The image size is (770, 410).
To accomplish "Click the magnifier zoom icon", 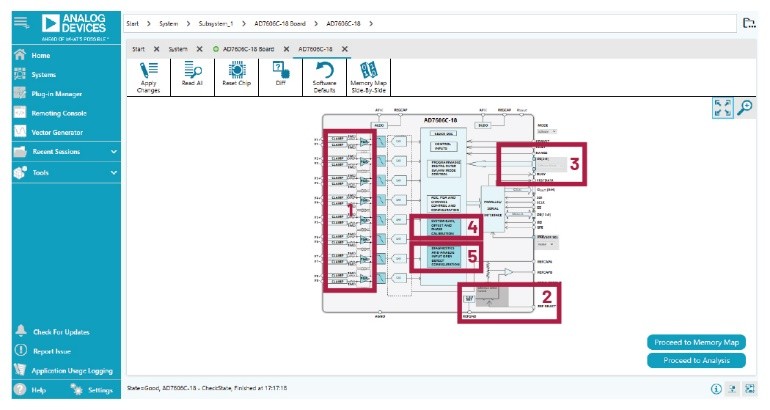I will [x=744, y=108].
